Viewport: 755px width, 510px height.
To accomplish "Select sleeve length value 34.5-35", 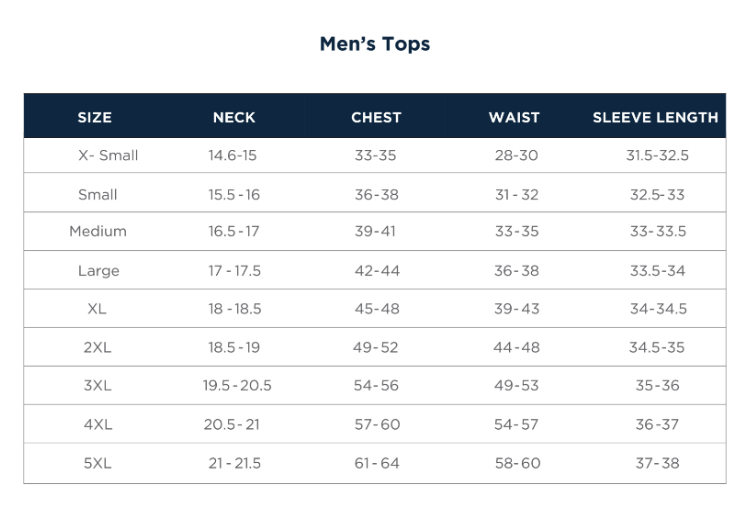I will (657, 348).
